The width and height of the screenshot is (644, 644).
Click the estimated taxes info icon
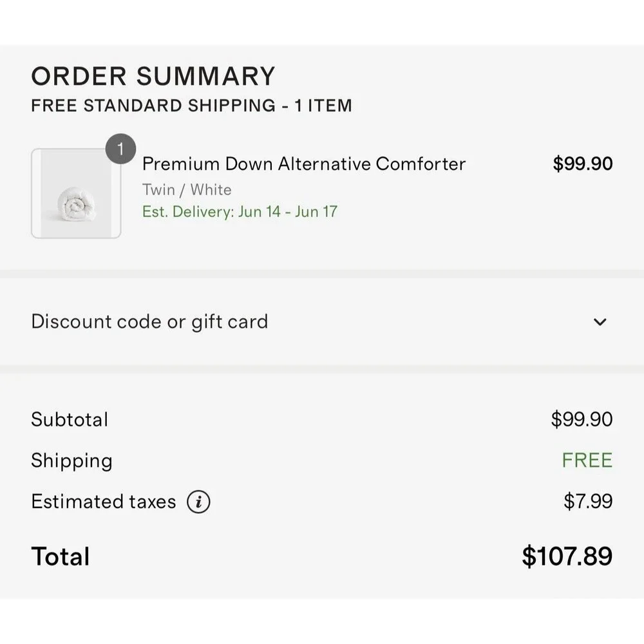198,502
